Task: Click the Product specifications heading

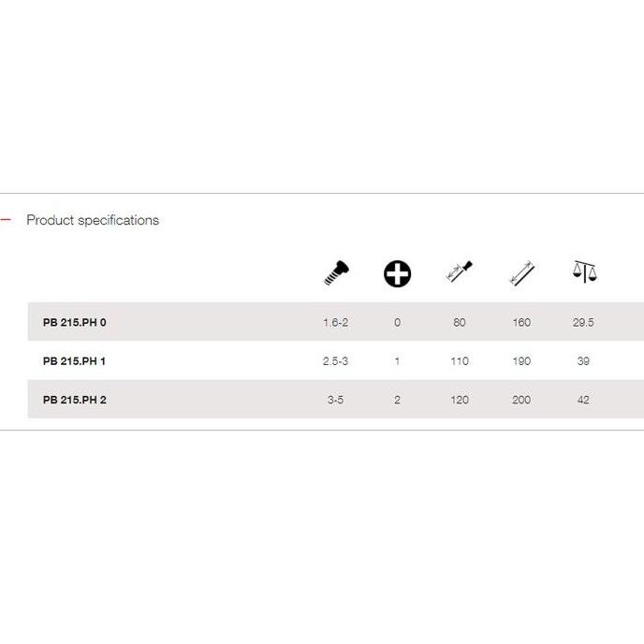Action: tap(93, 220)
